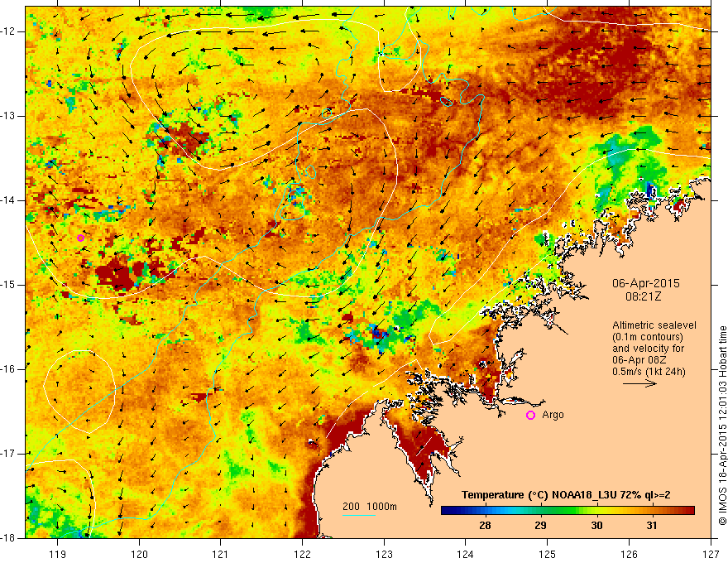Click the 'Altimetric sealevel' caption line
Image resolution: width=728 pixels, height=563 pixels.
pos(654,325)
